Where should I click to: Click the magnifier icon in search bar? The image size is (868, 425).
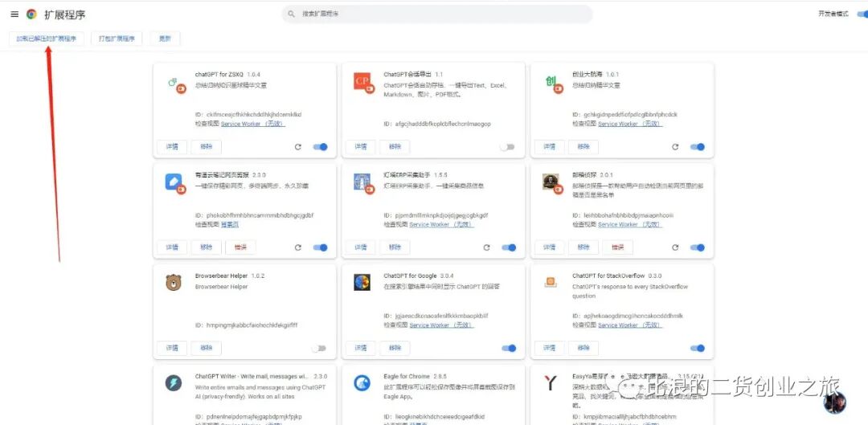click(291, 14)
